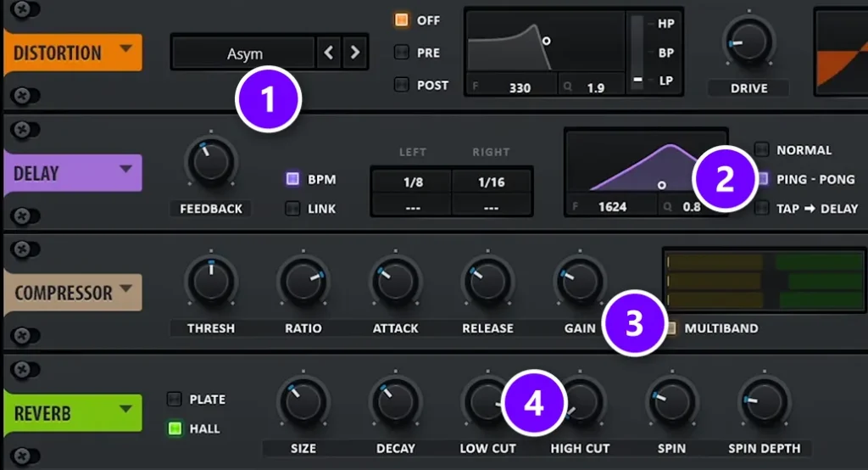Click the move handle above the REVERB tab
Screen dimensions: 868x470
(x=25, y=370)
